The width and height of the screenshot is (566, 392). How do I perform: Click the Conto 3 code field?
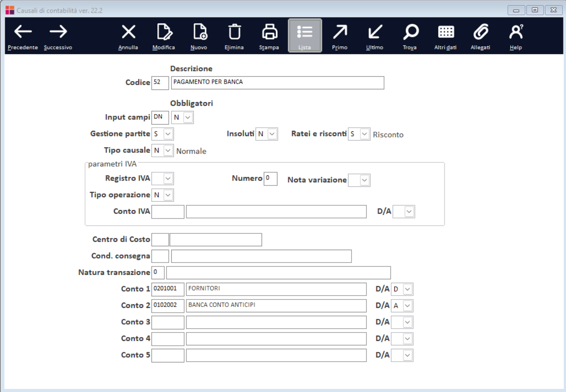click(x=168, y=322)
